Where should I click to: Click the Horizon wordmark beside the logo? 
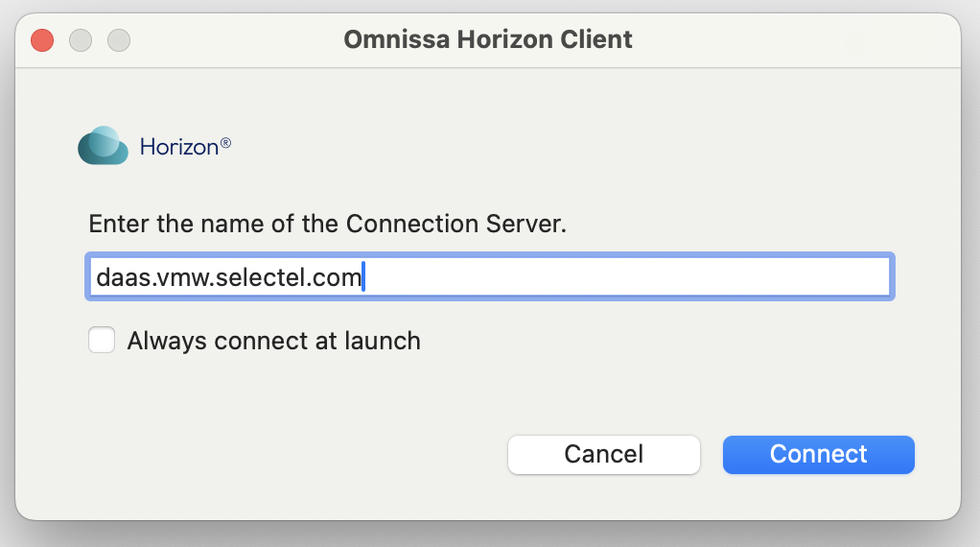pyautogui.click(x=178, y=147)
